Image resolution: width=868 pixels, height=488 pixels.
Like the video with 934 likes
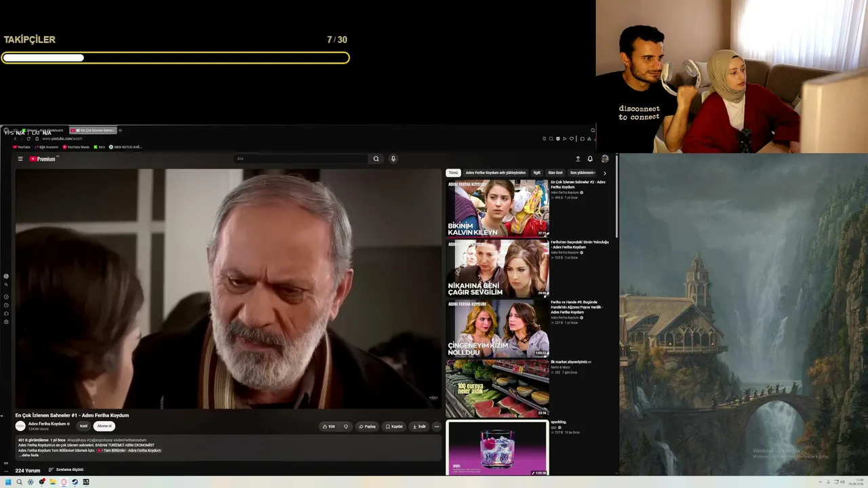[x=328, y=426]
